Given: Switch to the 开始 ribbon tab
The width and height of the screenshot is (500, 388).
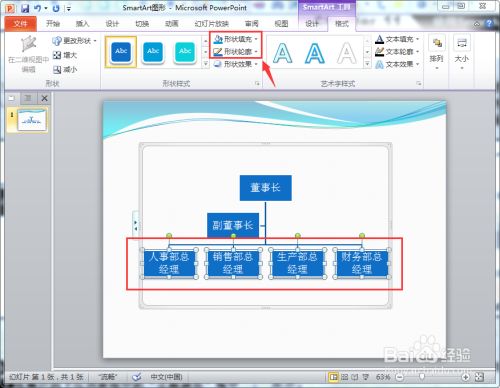Looking at the screenshot, I should click(53, 23).
